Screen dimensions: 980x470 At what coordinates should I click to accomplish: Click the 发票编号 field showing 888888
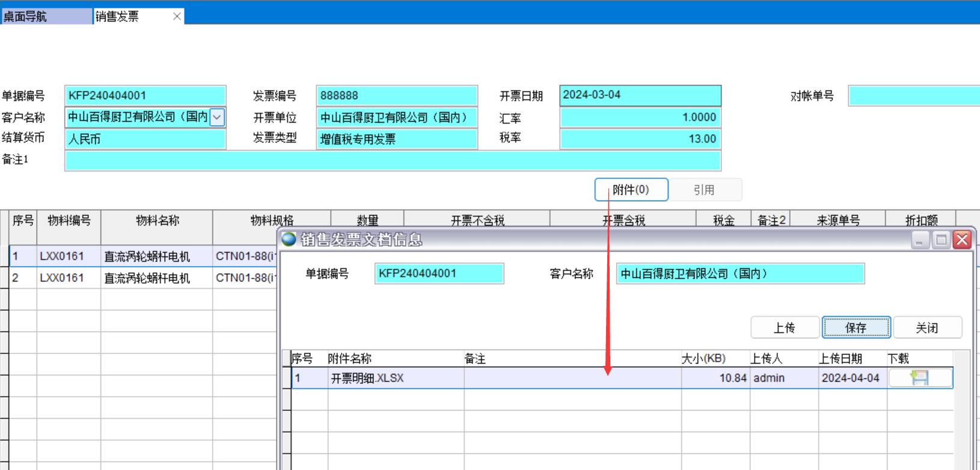(396, 96)
